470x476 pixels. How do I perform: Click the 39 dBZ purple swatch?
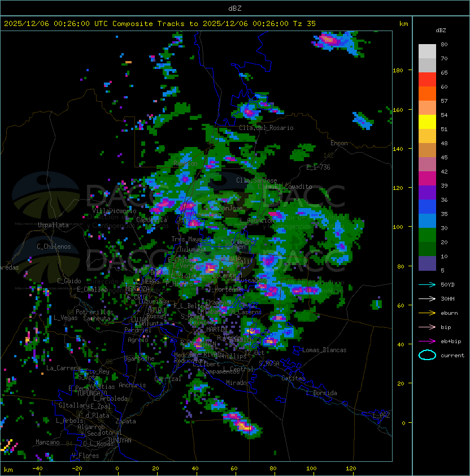(x=427, y=192)
